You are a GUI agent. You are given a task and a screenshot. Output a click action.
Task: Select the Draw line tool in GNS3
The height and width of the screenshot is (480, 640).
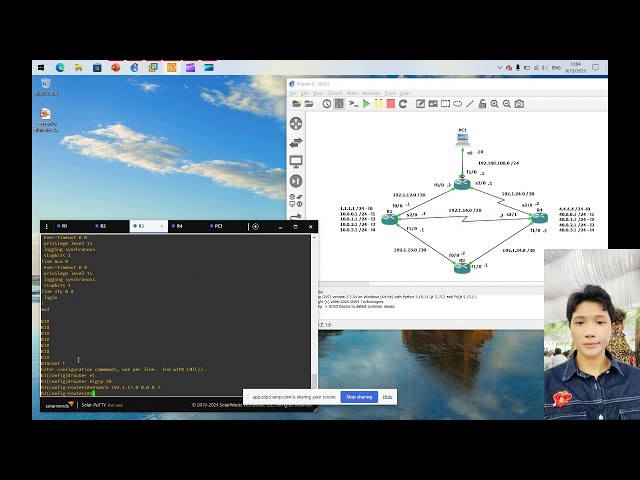(x=470, y=104)
